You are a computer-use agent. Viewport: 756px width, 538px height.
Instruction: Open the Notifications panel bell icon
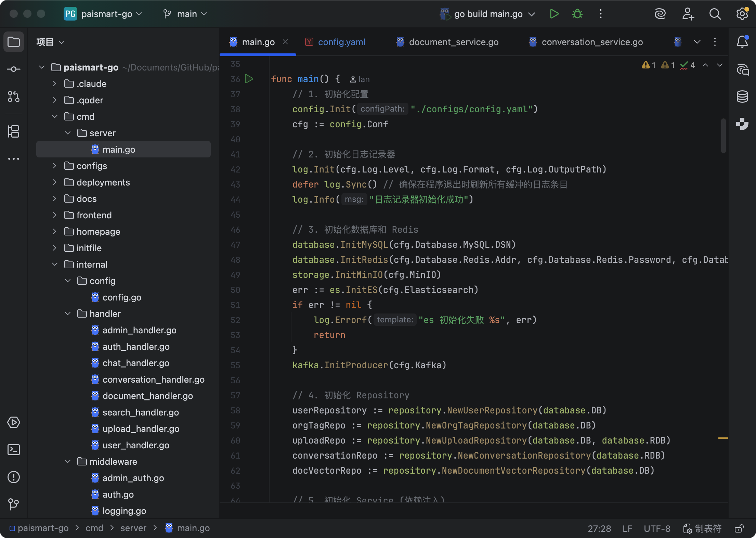coord(742,42)
